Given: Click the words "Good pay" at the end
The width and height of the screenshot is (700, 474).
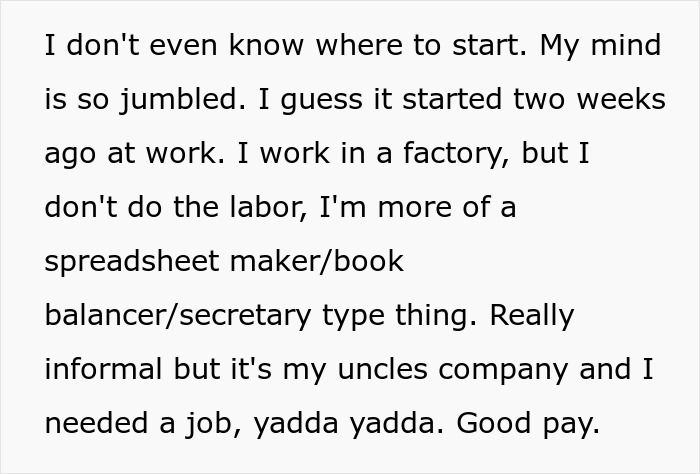Looking at the screenshot, I should pos(527,424).
